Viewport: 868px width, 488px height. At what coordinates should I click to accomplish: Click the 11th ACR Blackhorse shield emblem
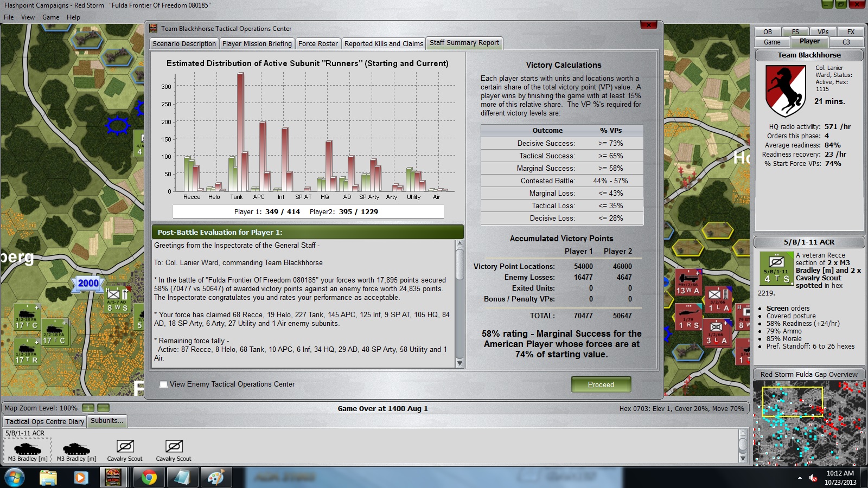pos(785,91)
